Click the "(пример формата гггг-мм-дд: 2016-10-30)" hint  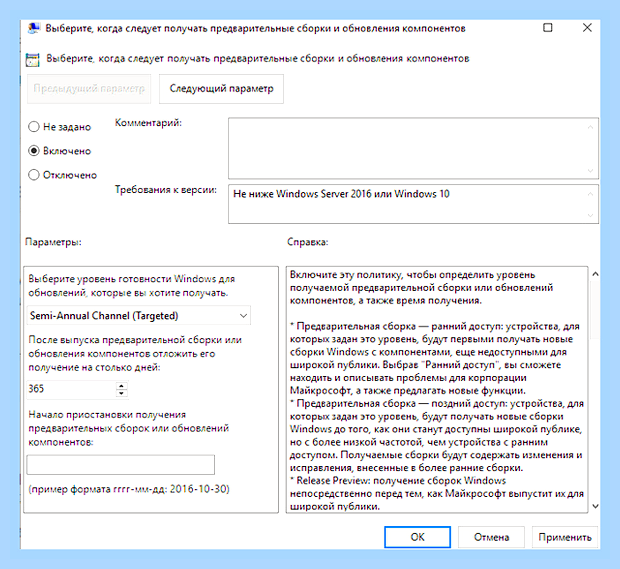tap(129, 489)
